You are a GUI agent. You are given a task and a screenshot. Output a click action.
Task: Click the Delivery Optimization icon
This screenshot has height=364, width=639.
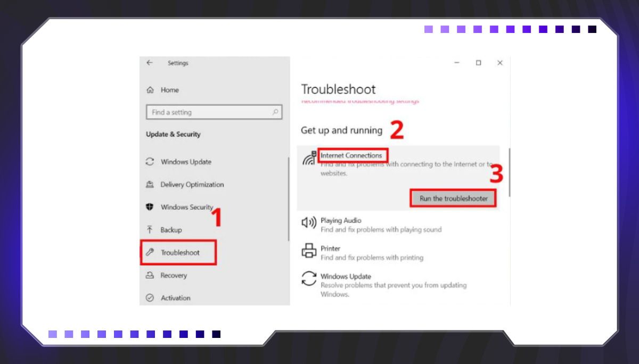click(x=150, y=185)
